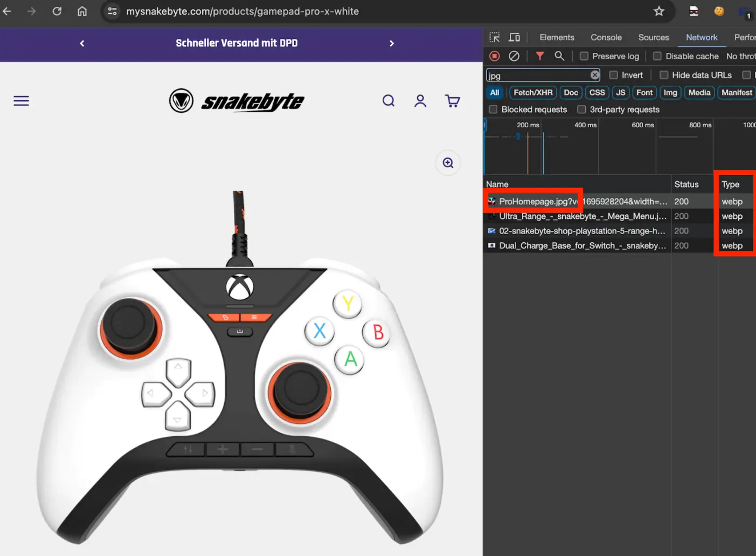Viewport: 756px width, 556px height.
Task: Filter requests by CSS type
Action: (x=597, y=93)
